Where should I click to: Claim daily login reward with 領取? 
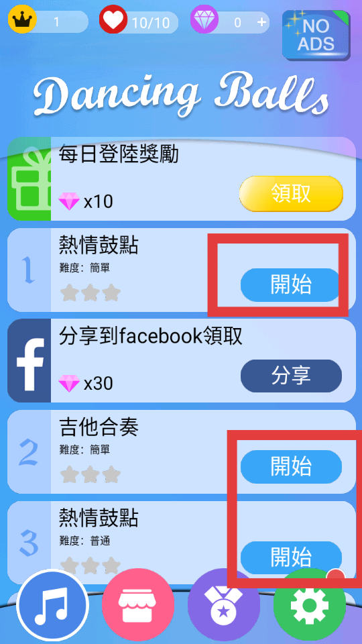pos(291,193)
